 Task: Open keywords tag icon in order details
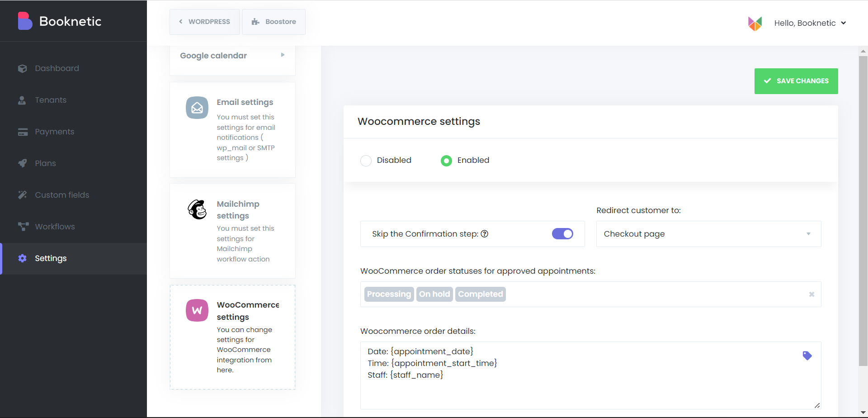coord(807,356)
